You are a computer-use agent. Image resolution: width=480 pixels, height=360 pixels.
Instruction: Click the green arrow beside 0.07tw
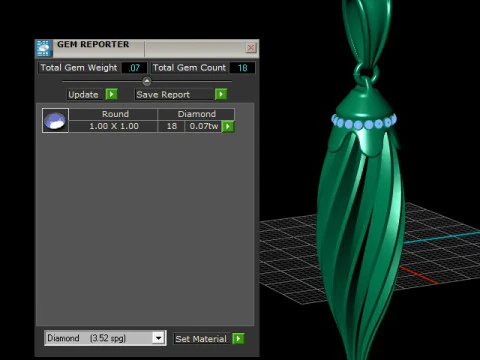tap(228, 126)
